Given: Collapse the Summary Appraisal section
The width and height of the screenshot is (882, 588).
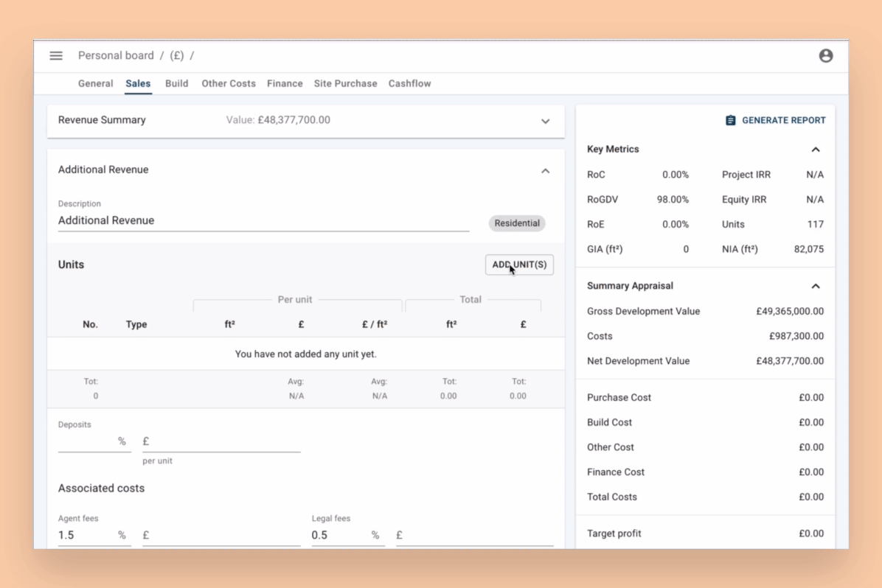Looking at the screenshot, I should tap(815, 286).
